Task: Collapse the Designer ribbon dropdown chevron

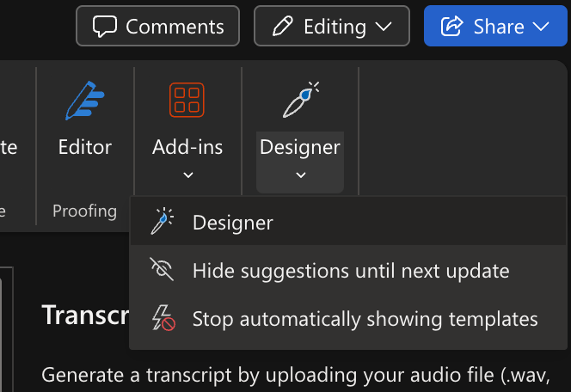Action: pos(300,175)
